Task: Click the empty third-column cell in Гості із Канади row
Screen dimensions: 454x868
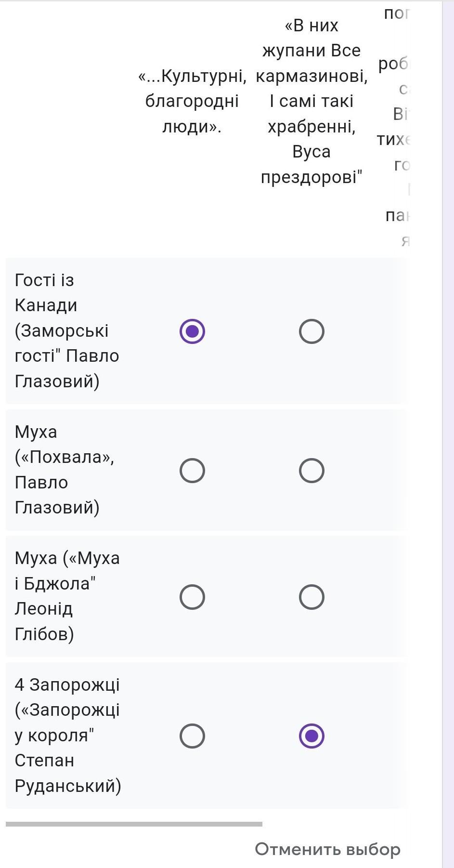Action: (x=390, y=331)
